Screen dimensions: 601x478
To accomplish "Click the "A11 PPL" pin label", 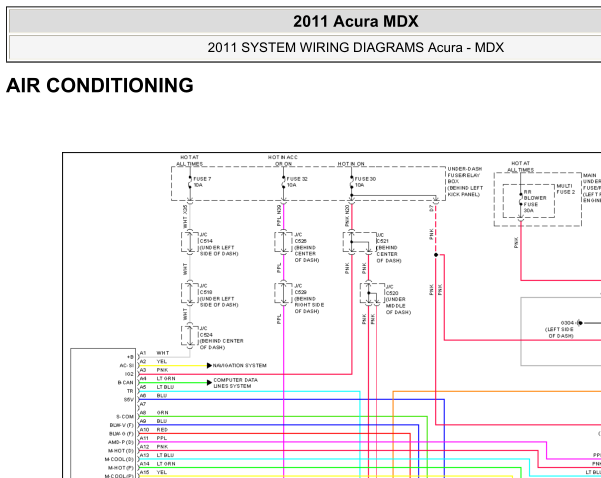I will (153, 438).
